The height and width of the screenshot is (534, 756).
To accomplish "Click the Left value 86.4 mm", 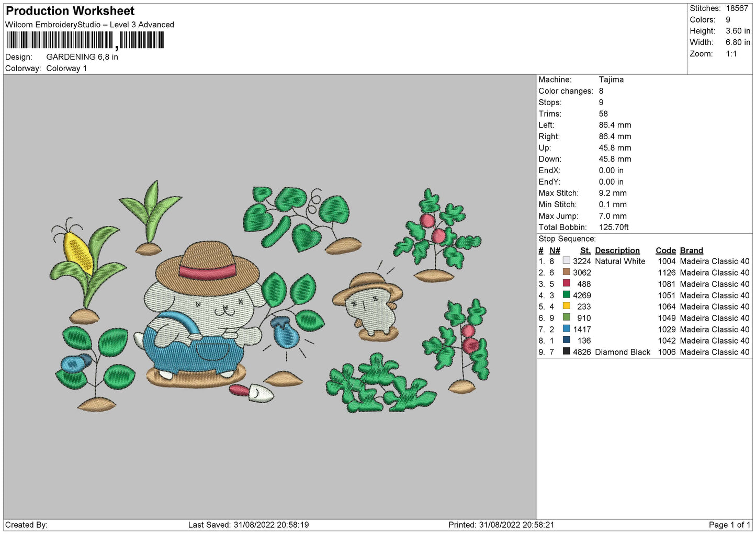I will [x=615, y=125].
